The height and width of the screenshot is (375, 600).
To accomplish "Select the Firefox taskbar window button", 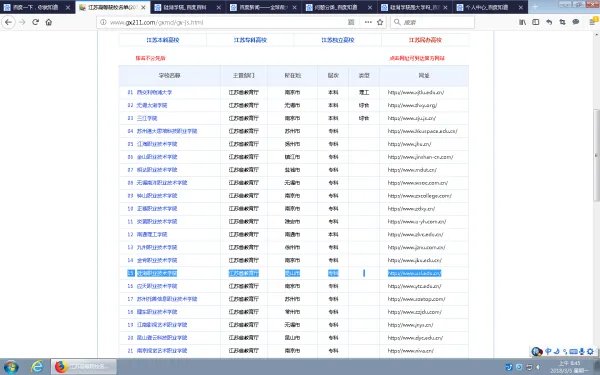I will pos(84,367).
